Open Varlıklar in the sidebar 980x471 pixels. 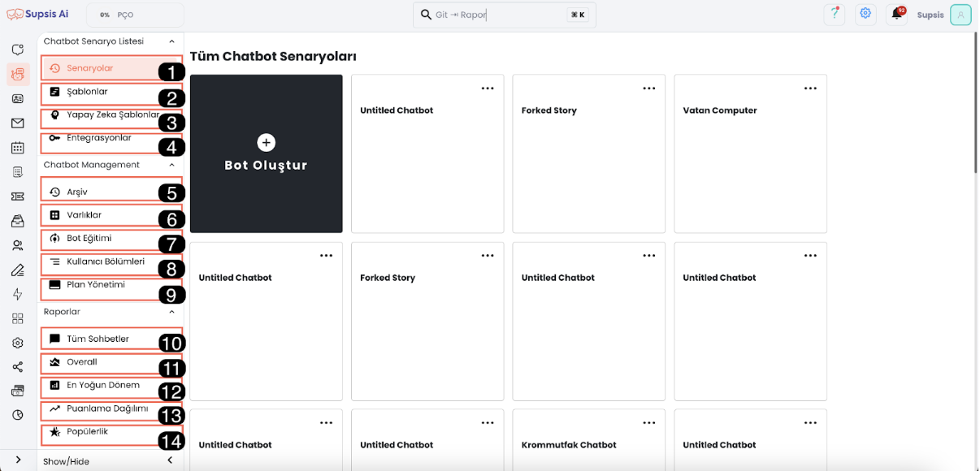click(x=111, y=215)
